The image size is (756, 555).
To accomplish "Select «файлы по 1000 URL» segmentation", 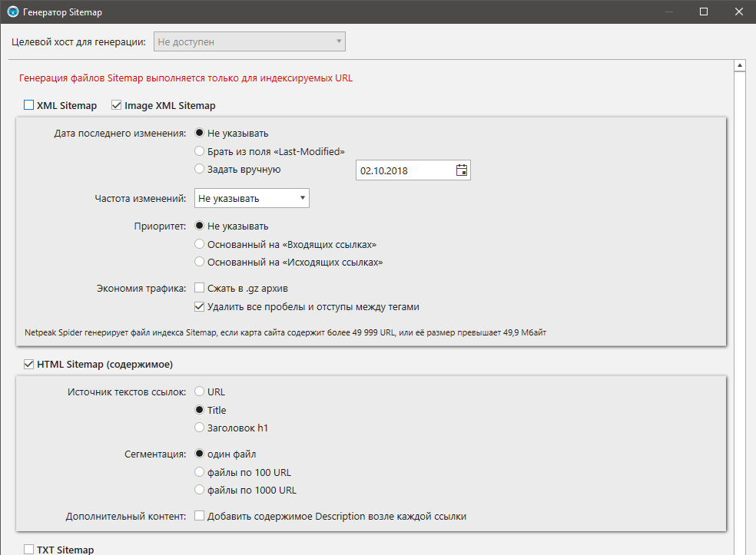I will (x=199, y=490).
